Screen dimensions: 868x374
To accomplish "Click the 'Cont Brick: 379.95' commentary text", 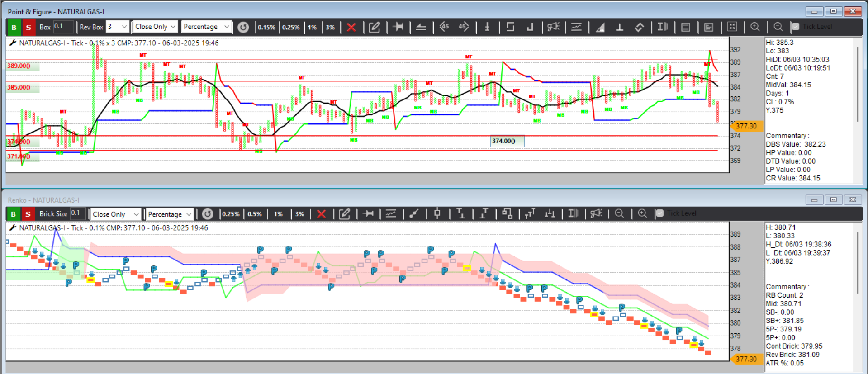I will [x=794, y=346].
